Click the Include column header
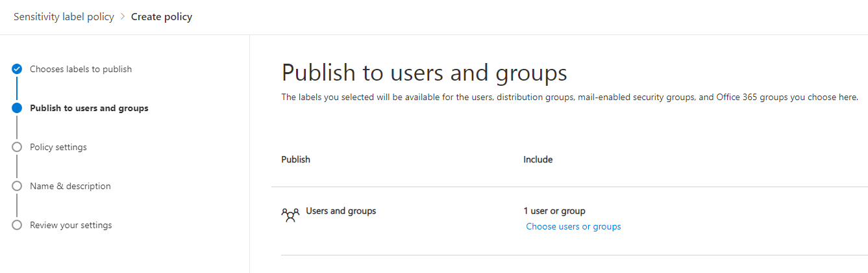Image resolution: width=868 pixels, height=273 pixels. (x=538, y=159)
